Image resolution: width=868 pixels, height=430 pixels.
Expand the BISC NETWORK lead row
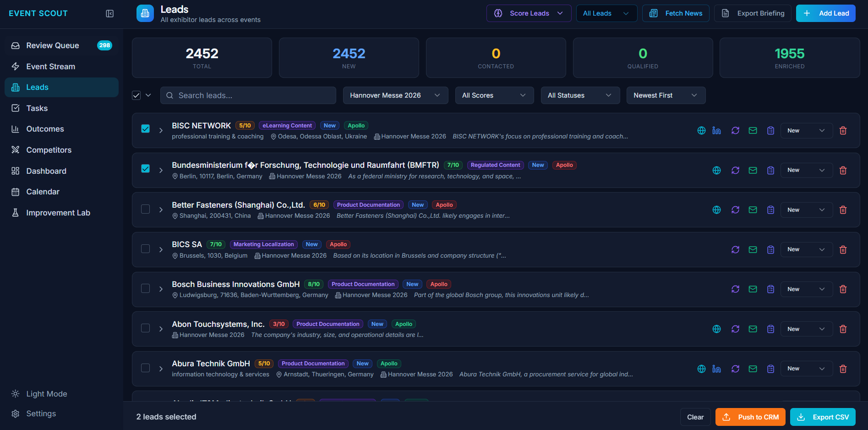pos(161,131)
